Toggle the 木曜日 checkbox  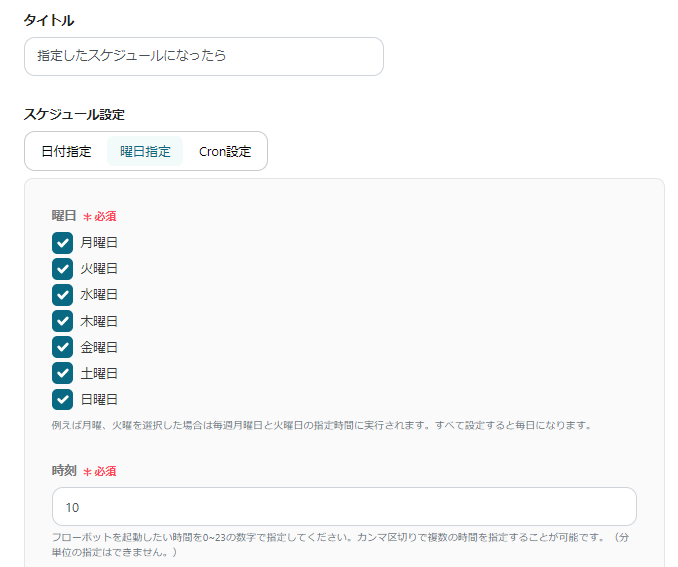(x=62, y=321)
